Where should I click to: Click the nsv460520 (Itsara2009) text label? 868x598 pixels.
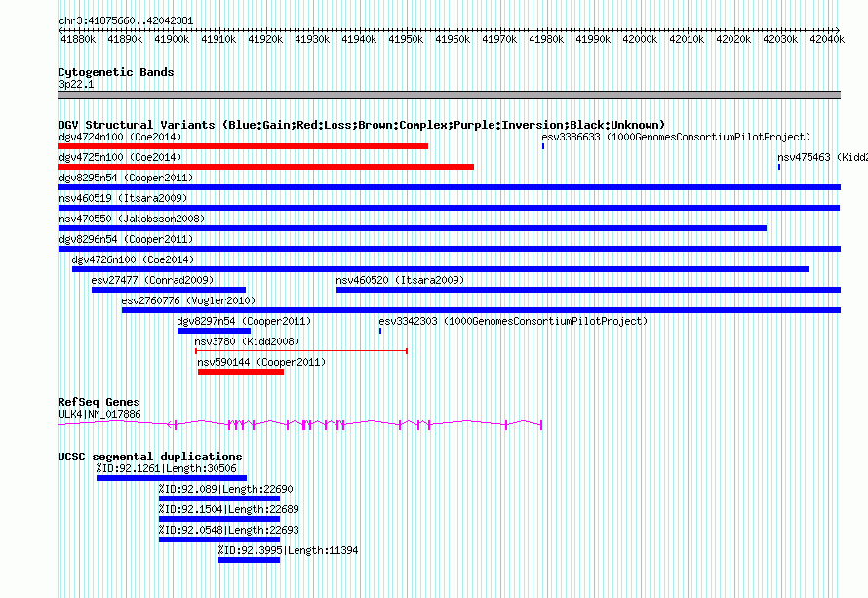[400, 280]
